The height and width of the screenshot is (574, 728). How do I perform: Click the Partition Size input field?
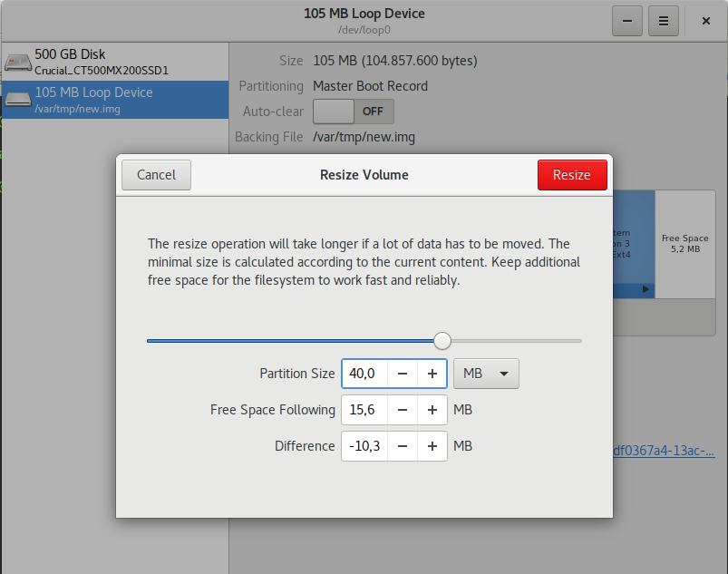365,374
